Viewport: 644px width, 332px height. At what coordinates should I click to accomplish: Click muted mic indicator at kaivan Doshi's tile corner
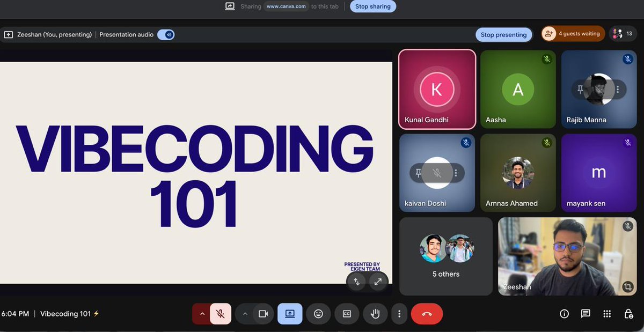pos(466,143)
